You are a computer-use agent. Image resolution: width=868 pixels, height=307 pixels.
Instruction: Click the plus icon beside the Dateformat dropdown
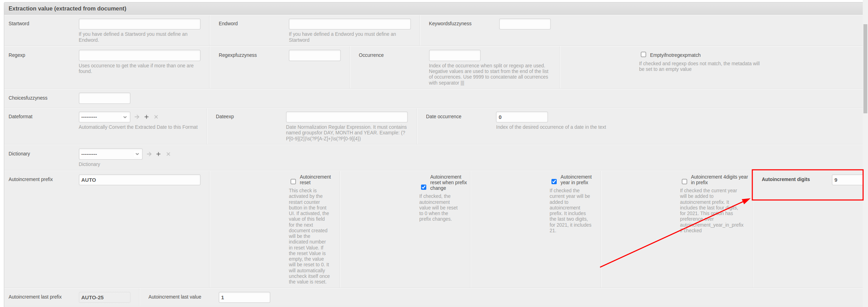[x=147, y=117]
